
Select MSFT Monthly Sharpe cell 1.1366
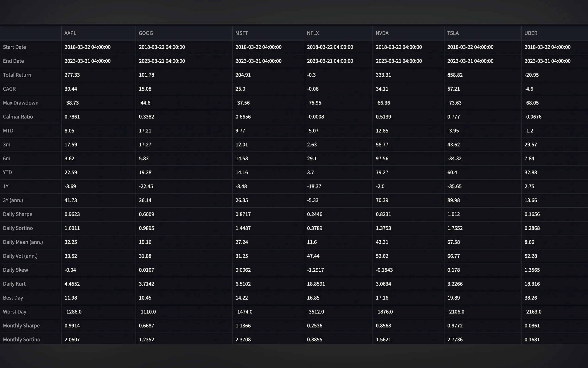[243, 326]
